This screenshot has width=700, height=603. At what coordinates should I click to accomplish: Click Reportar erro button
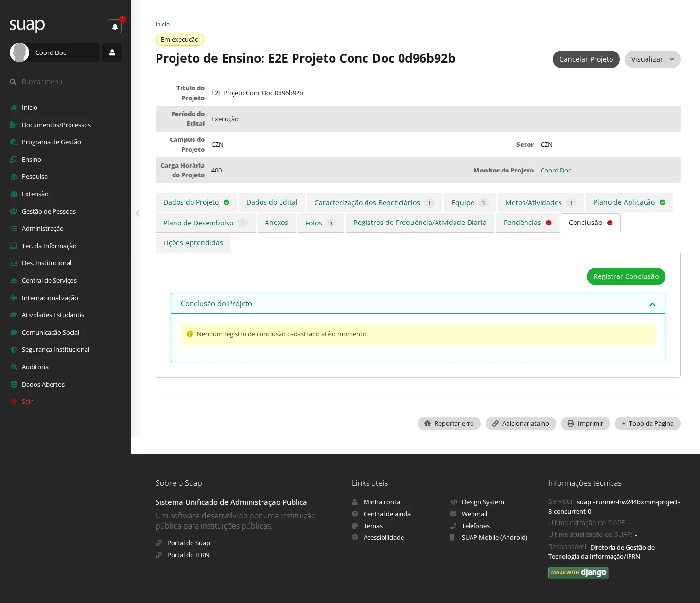[x=449, y=424]
